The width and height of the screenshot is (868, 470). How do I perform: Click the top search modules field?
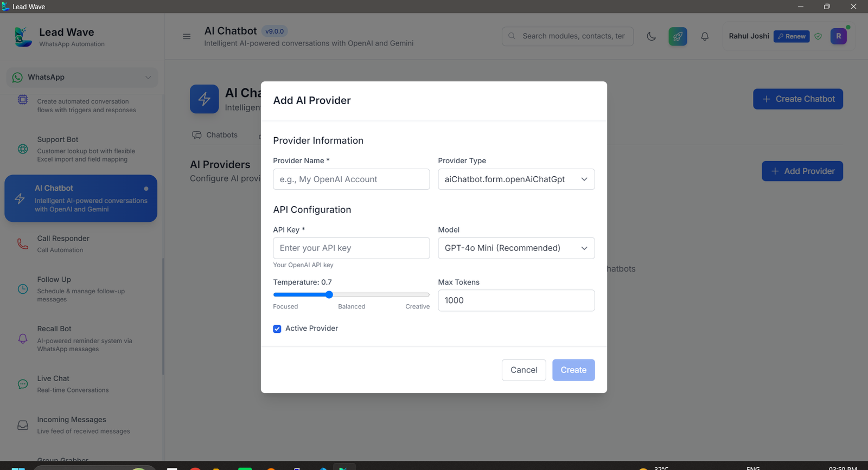coord(568,36)
